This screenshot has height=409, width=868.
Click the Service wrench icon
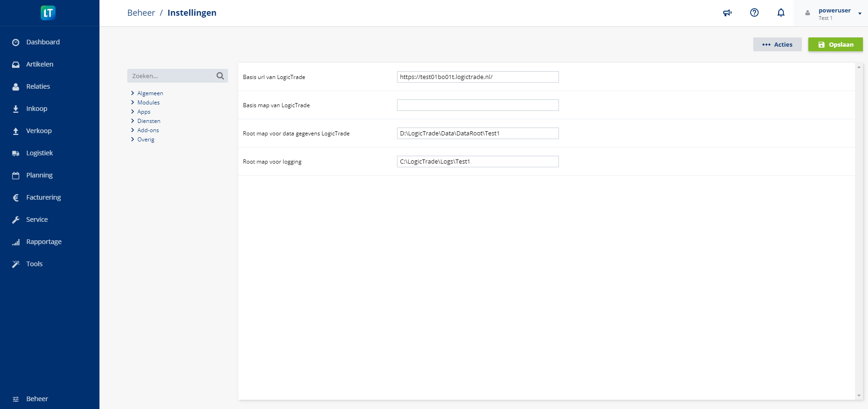coord(16,220)
